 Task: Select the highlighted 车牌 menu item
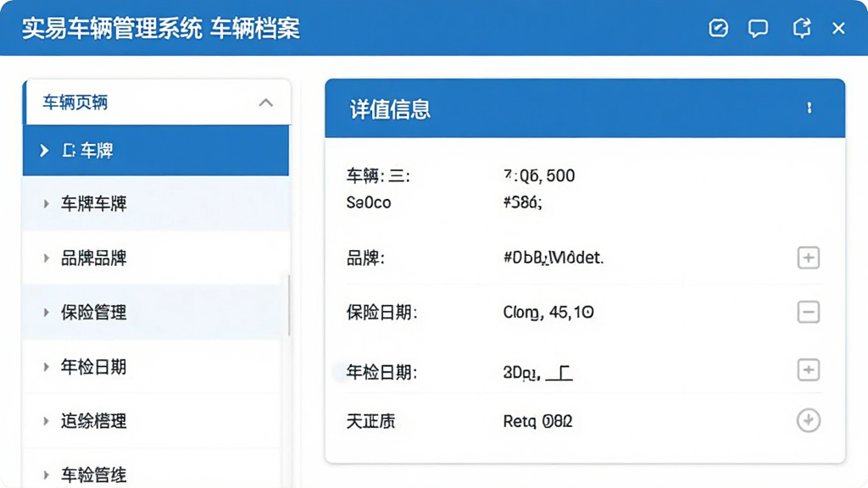coord(156,151)
